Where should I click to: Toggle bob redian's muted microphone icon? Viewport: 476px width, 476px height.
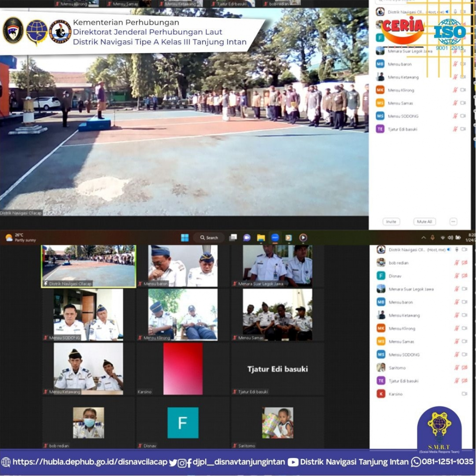(x=456, y=263)
